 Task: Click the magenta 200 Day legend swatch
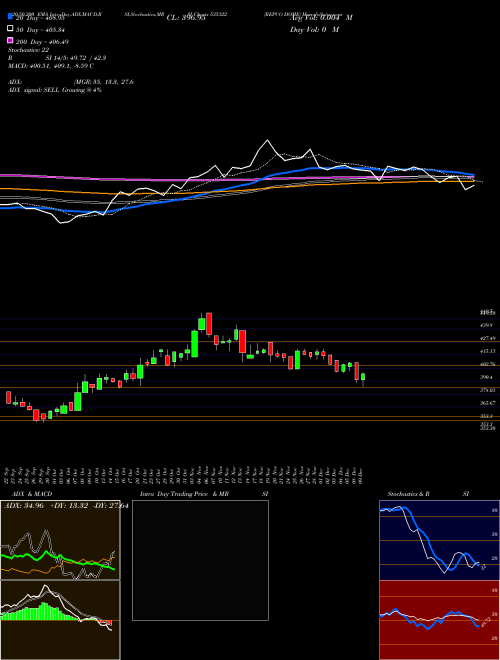(10, 40)
